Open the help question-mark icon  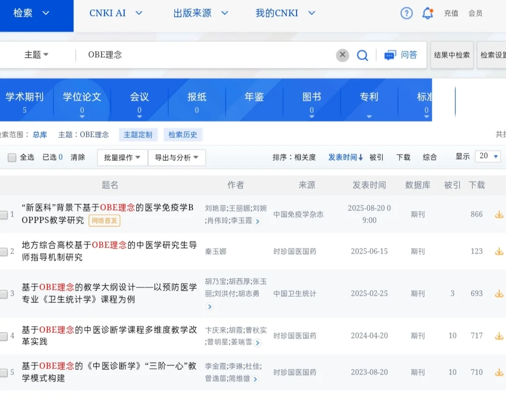407,13
